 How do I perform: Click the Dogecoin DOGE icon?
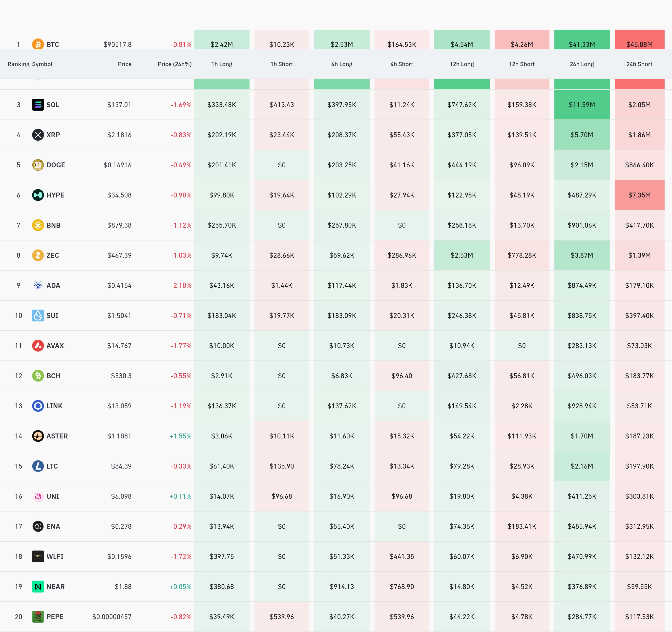click(38, 165)
